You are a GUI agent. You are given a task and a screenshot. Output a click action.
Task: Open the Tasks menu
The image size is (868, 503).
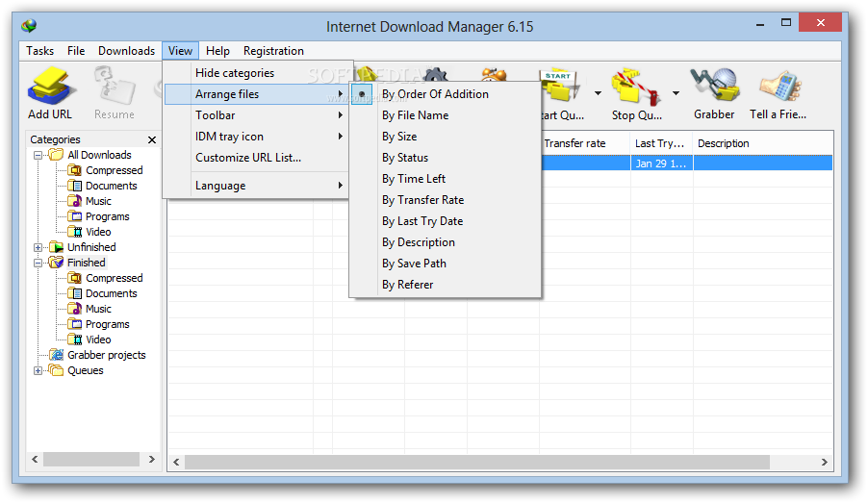coord(39,51)
